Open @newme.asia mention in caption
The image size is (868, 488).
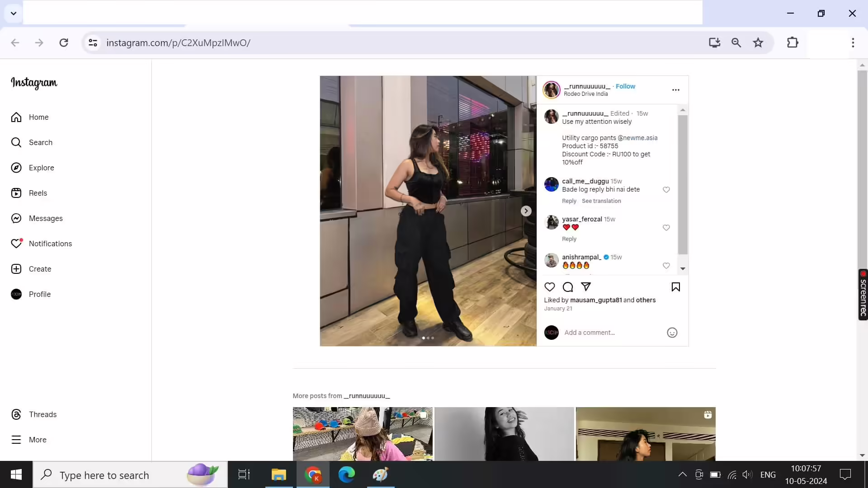(x=637, y=138)
